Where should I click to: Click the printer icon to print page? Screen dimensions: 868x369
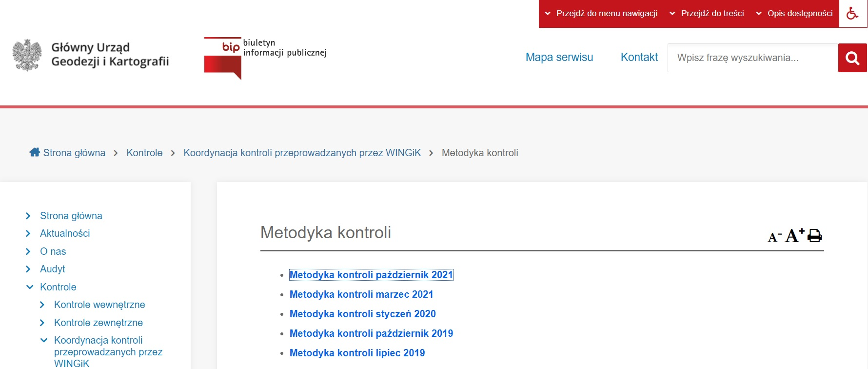click(814, 236)
